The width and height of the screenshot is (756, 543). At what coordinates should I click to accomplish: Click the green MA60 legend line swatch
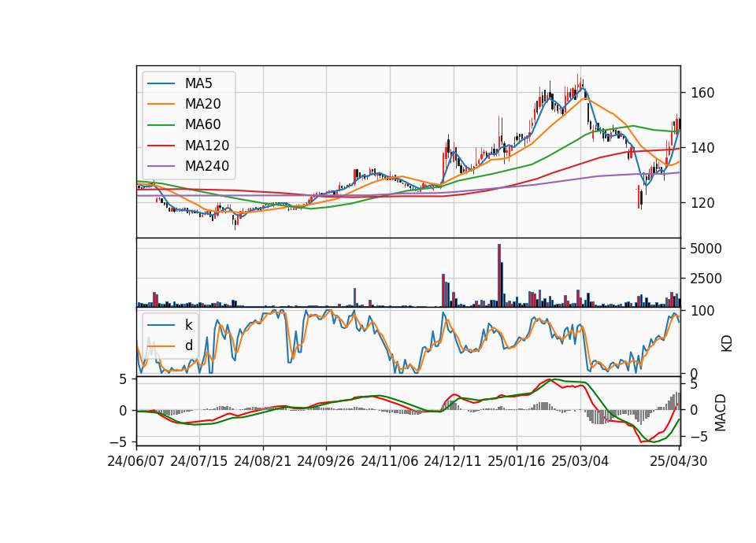[x=161, y=125]
